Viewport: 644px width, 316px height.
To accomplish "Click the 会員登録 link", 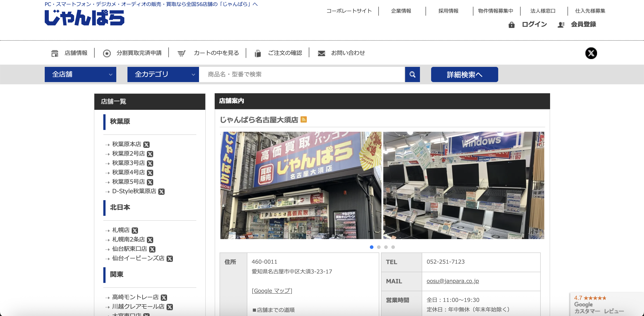I will pyautogui.click(x=583, y=24).
